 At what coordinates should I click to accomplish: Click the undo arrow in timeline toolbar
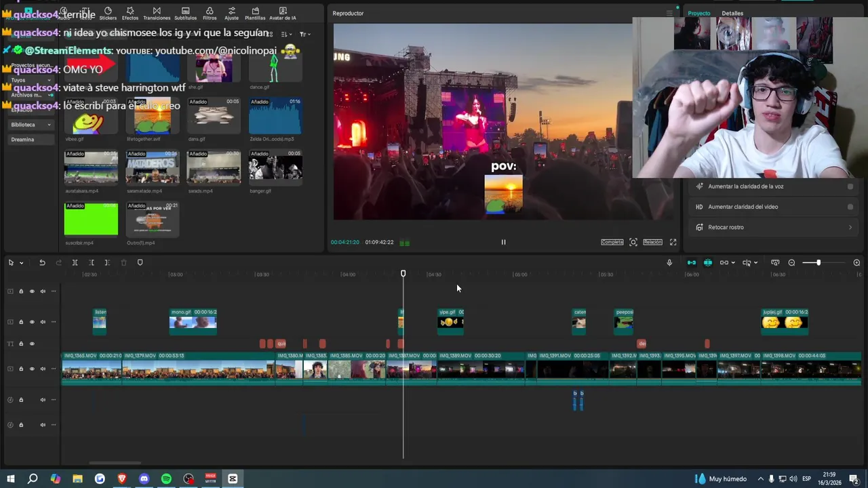point(42,262)
